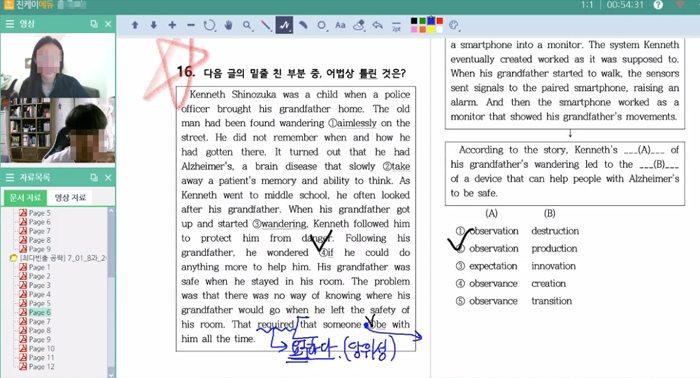
Task: Open the 자료목록 panel menu icon
Action: pos(9,178)
